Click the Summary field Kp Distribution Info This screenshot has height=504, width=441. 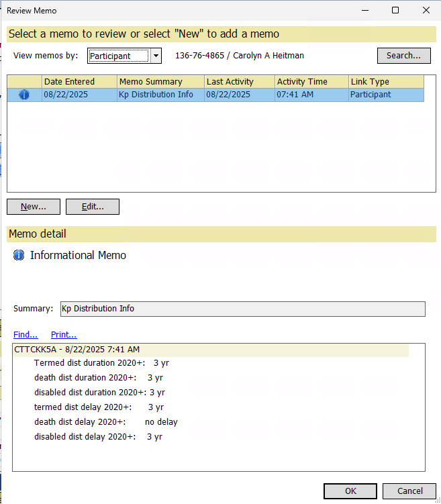(243, 309)
